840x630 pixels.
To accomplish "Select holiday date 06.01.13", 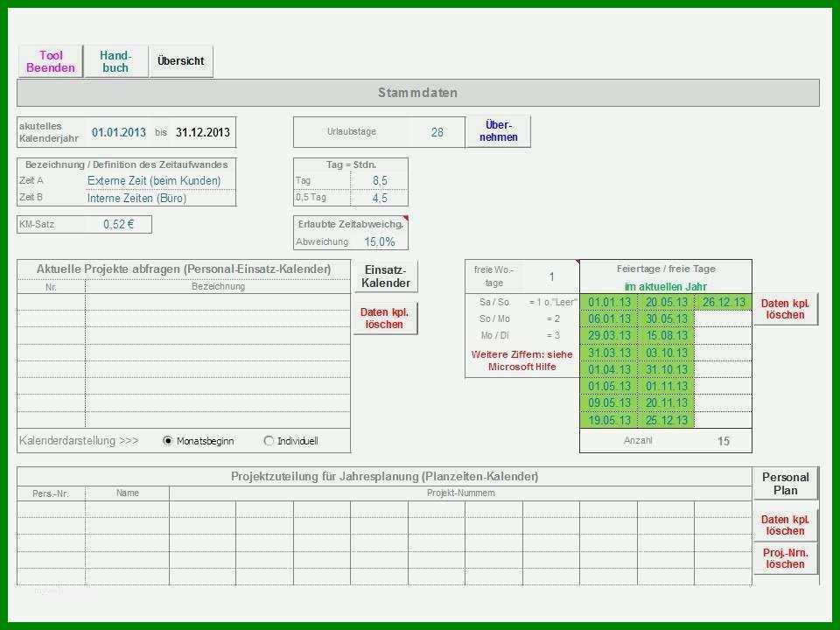I will coord(609,318).
